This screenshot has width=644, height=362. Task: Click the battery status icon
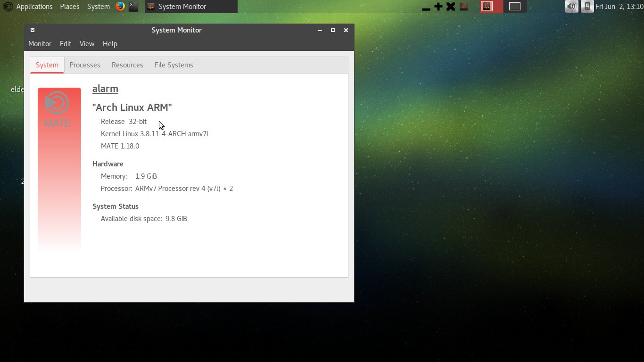(587, 7)
